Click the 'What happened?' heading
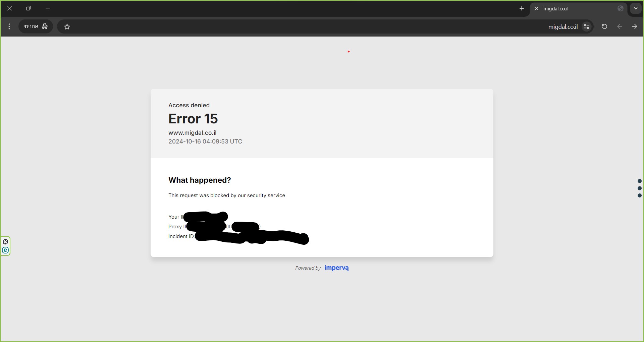Screen dimensions: 644x342 200,180
